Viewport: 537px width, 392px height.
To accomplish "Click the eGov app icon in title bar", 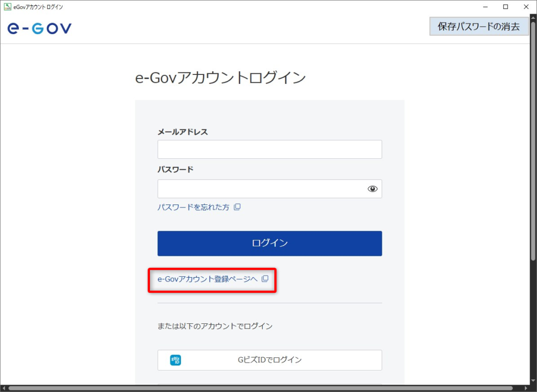I will coord(7,7).
